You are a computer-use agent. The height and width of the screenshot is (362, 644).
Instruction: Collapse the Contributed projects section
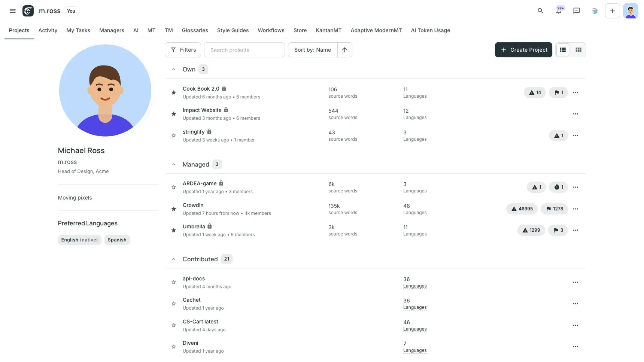tap(174, 259)
